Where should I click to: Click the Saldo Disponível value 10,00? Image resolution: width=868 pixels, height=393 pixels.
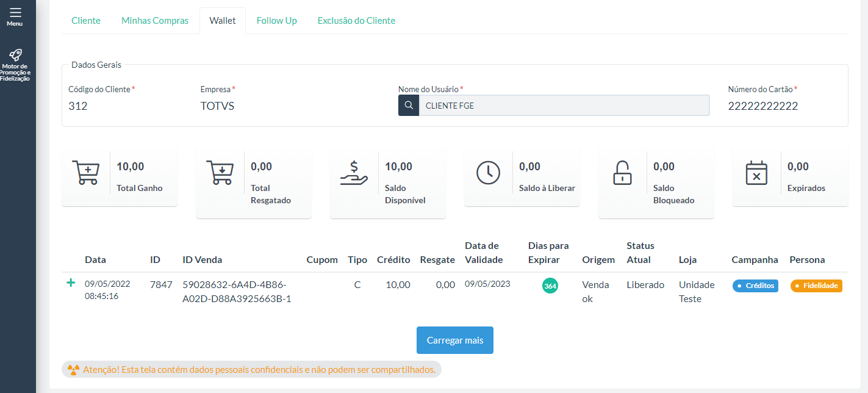pyautogui.click(x=399, y=167)
